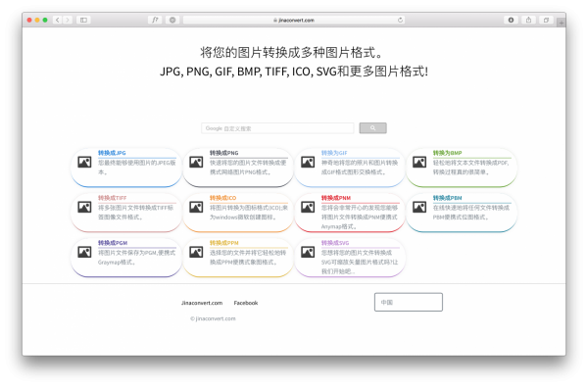Image resolution: width=588 pixels, height=387 pixels.
Task: Click the image icon beside 转换为GIF
Action: point(308,163)
